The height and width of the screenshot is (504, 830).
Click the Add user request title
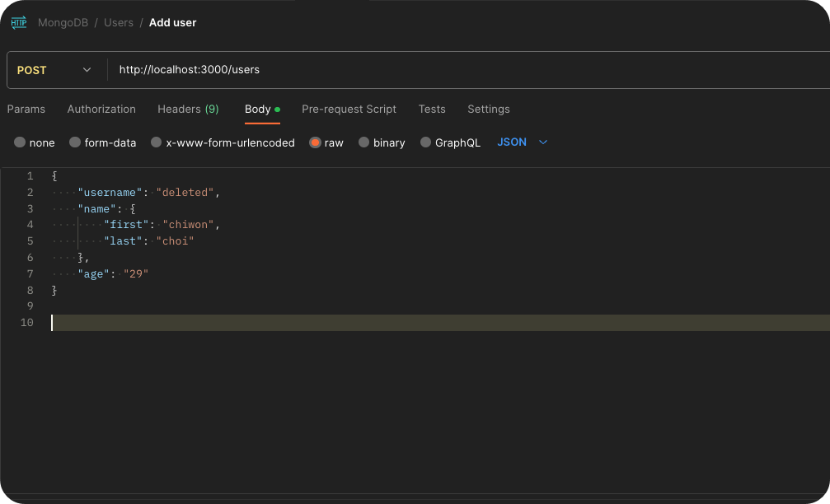pyautogui.click(x=172, y=23)
